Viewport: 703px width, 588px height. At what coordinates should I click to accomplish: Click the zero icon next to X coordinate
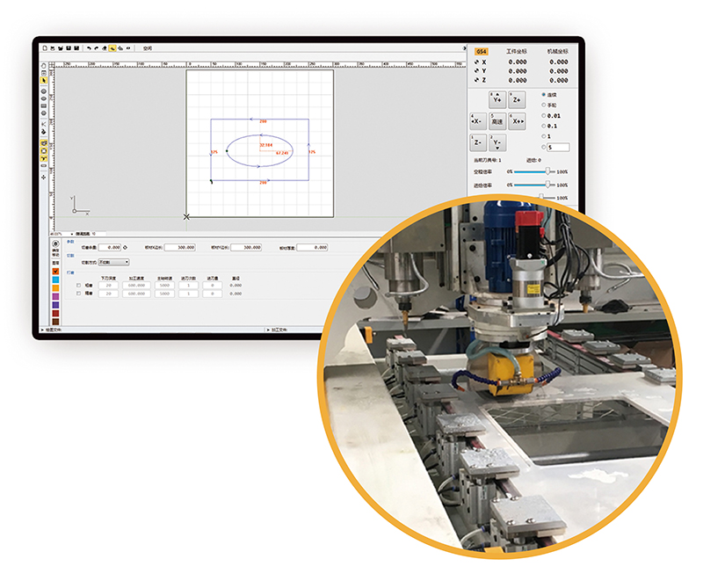pyautogui.click(x=478, y=62)
